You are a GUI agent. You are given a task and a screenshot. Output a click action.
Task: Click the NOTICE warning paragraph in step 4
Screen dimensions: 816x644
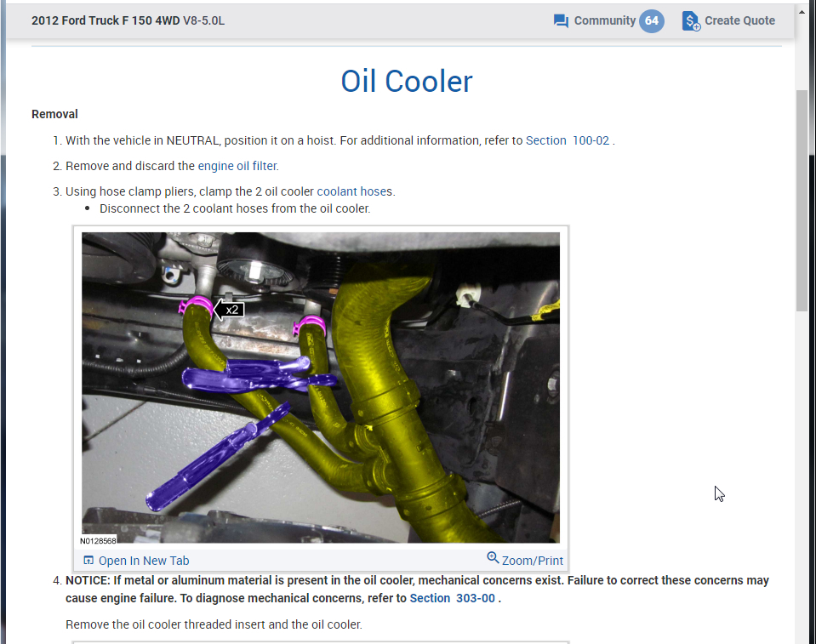point(417,590)
